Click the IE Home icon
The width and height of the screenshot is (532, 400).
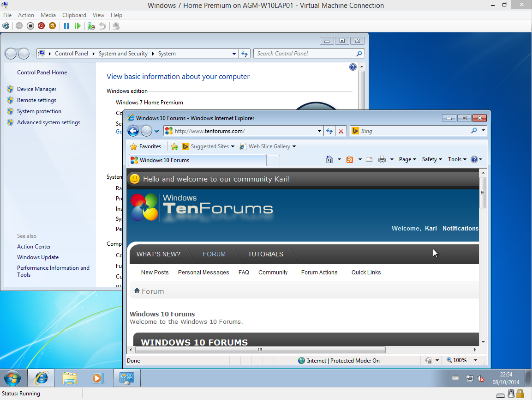point(329,159)
